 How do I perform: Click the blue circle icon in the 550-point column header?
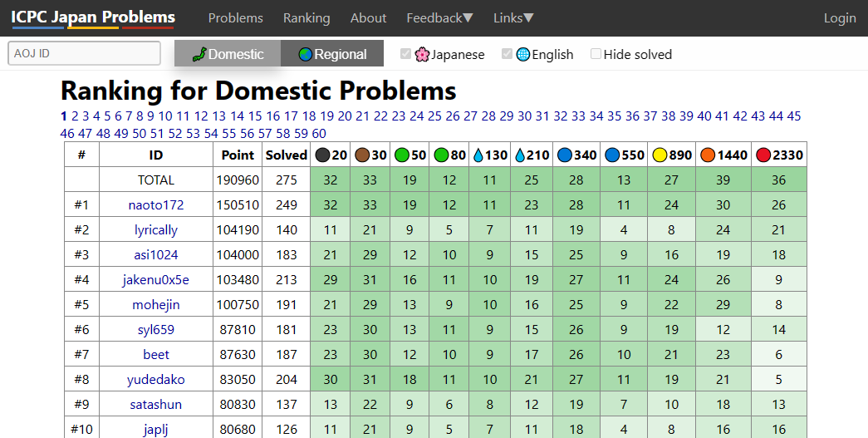click(612, 155)
